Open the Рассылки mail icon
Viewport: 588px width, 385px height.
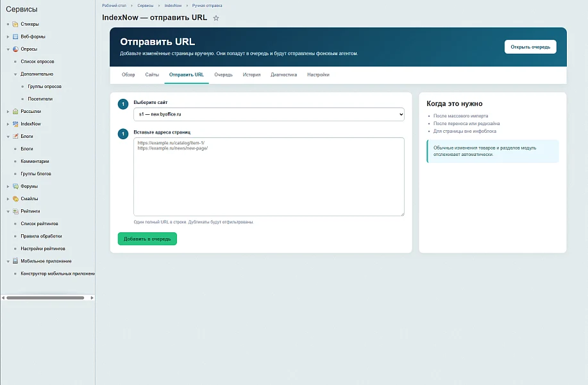(x=15, y=112)
